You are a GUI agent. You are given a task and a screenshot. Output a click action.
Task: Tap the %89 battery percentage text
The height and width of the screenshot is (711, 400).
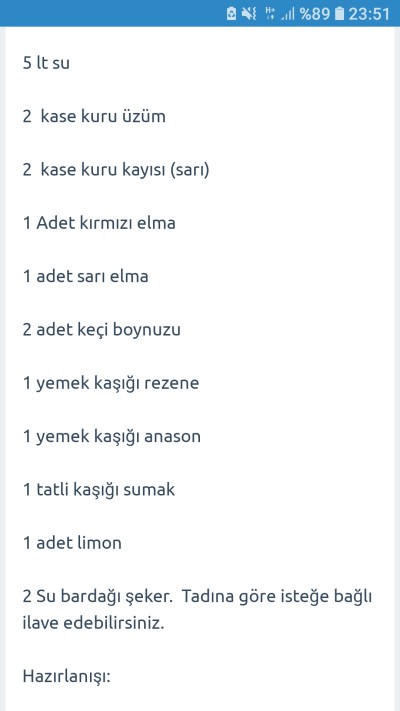[314, 14]
